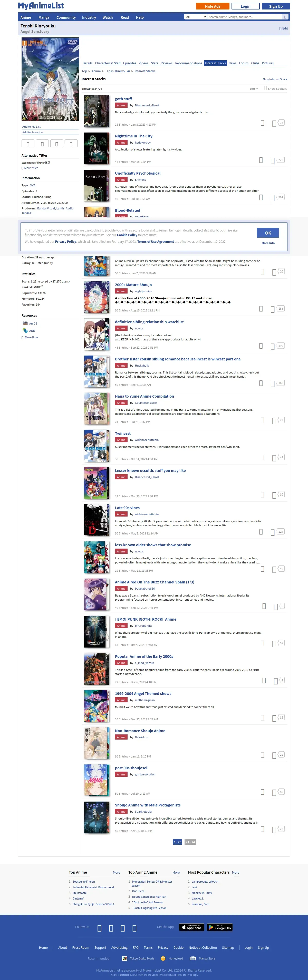Open the Industry menu
Viewport: 308px width, 980px height.
point(89,17)
